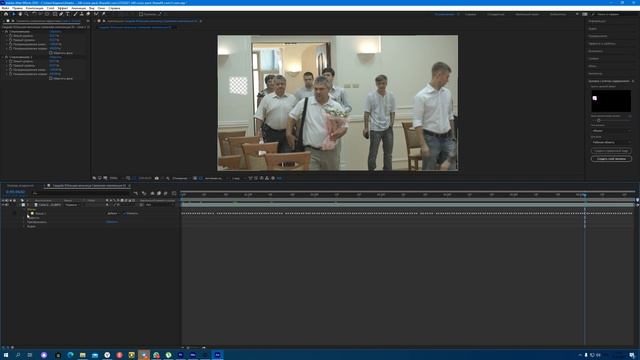Open layer 1 blending mode dropdown

pyautogui.click(x=72, y=205)
